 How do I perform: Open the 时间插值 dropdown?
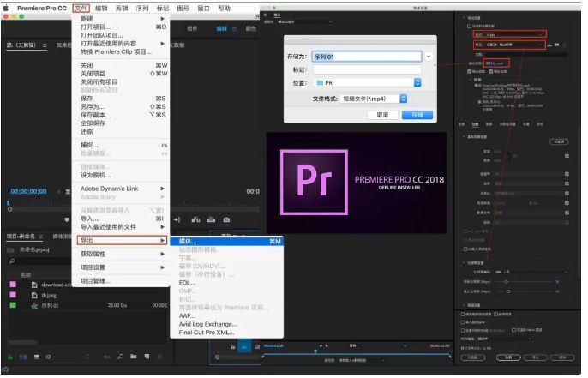[505, 339]
